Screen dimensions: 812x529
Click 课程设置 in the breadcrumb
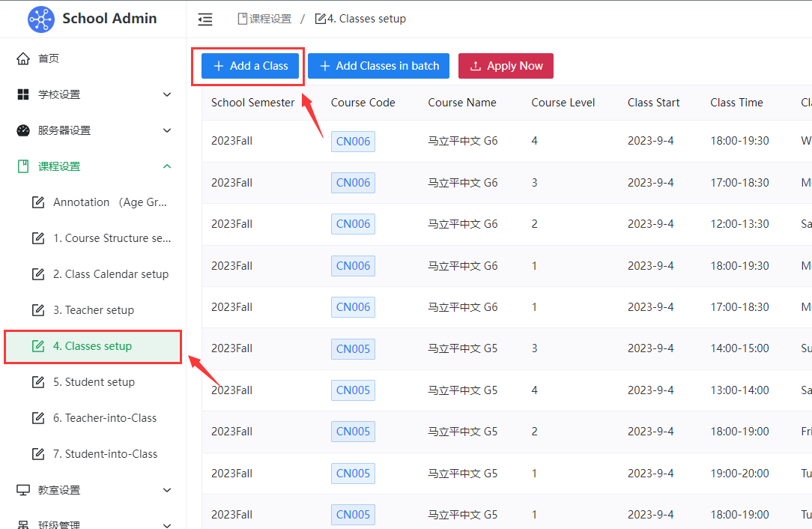tap(270, 19)
